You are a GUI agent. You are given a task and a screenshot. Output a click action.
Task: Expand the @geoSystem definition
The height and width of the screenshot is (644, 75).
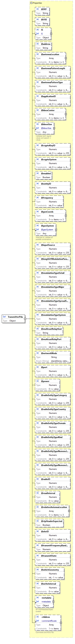[56, 229]
